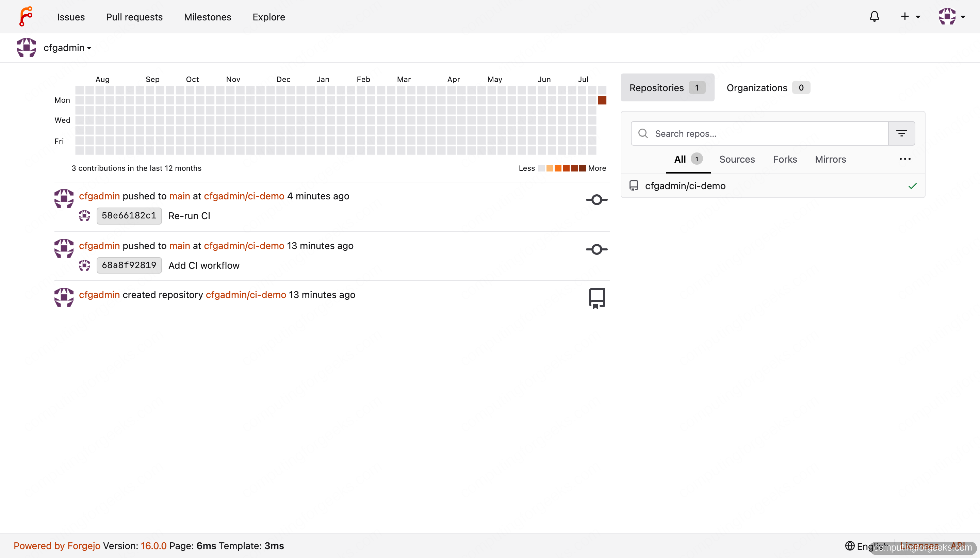The width and height of the screenshot is (980, 558).
Task: Select the Mirrors filter
Action: tap(830, 160)
